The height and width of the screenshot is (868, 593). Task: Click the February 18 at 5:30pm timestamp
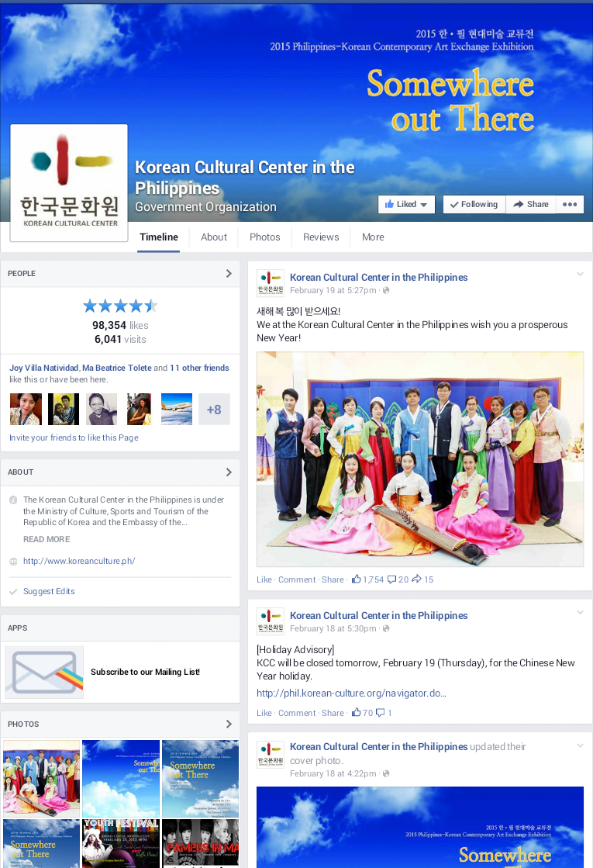click(x=333, y=628)
